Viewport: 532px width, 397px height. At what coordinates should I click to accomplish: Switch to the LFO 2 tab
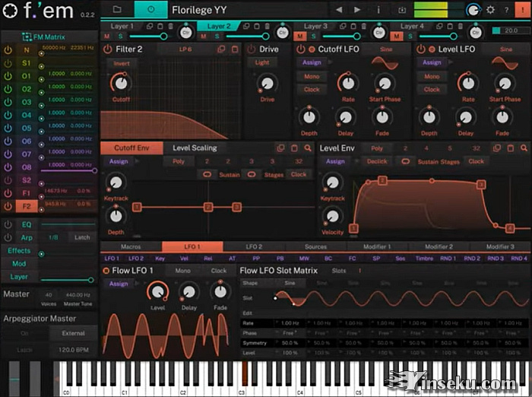tap(253, 246)
